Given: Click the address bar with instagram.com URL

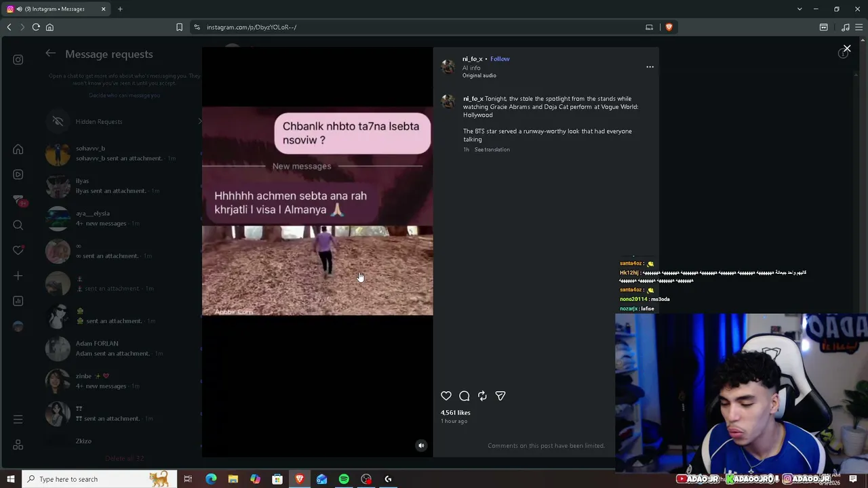Looking at the screenshot, I should (x=420, y=27).
